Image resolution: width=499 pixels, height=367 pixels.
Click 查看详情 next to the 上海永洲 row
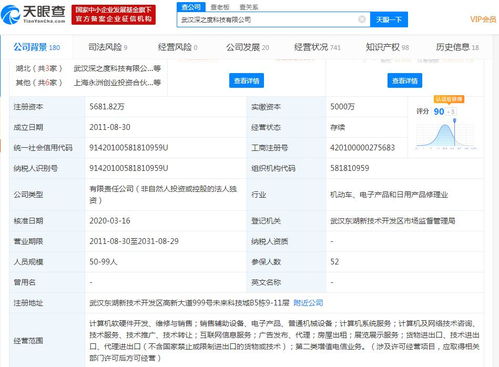click(246, 81)
